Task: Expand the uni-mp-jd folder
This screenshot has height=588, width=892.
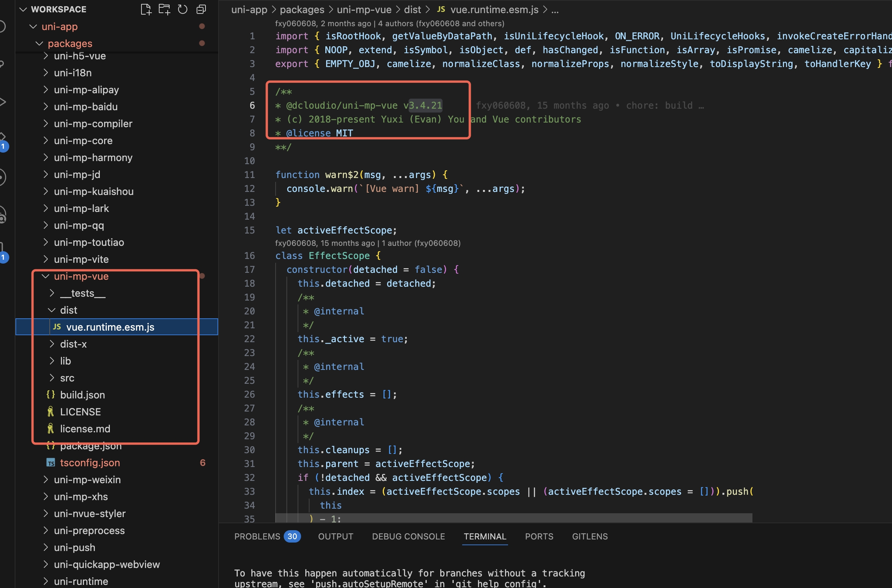Action: 45,174
